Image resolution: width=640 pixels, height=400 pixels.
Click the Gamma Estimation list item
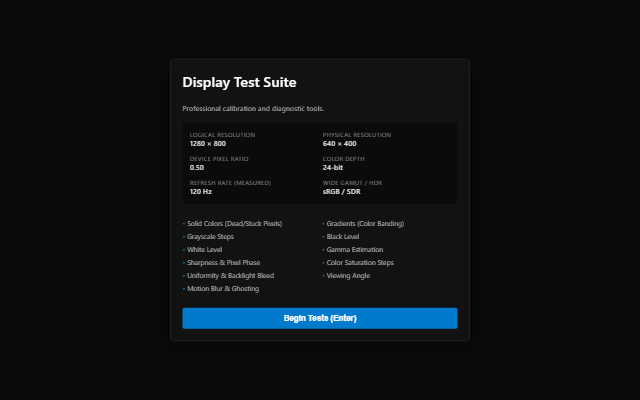[x=353, y=250]
